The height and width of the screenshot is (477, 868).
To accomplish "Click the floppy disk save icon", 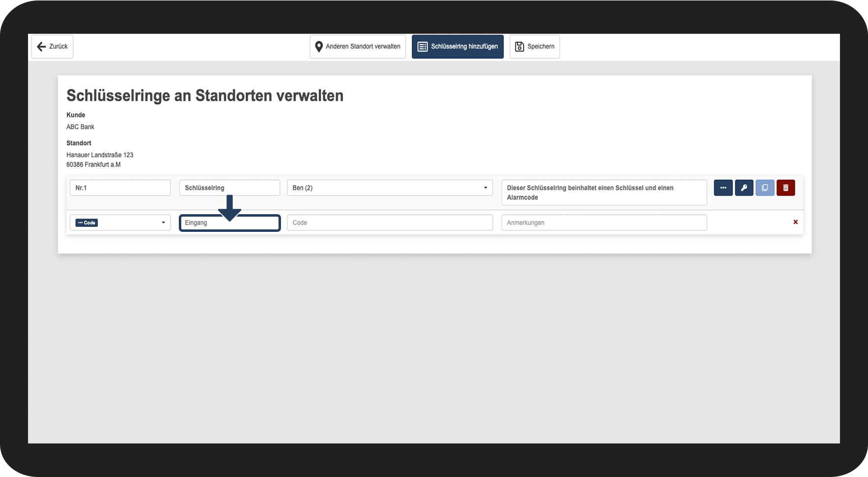I will click(519, 47).
